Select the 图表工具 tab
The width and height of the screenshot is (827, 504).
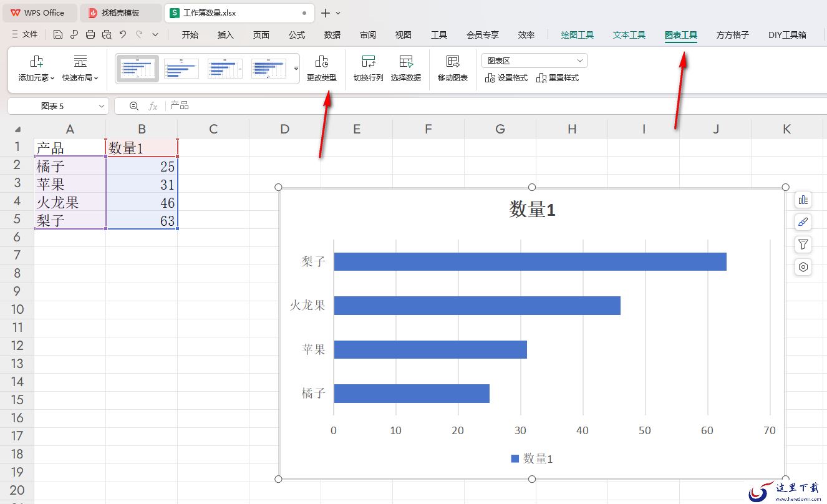(681, 35)
